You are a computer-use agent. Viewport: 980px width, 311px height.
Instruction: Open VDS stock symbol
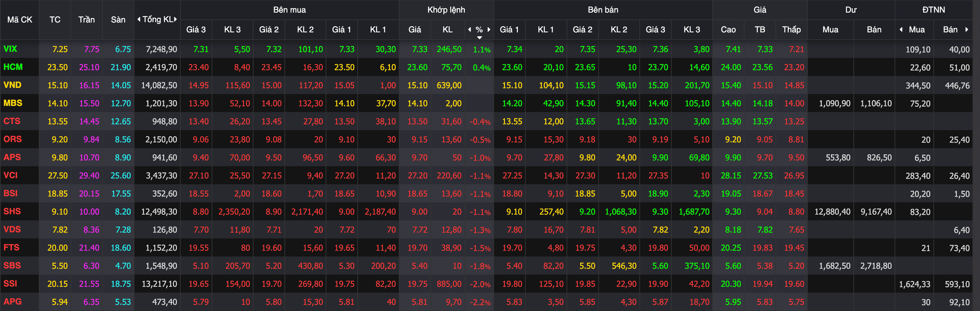pos(12,229)
